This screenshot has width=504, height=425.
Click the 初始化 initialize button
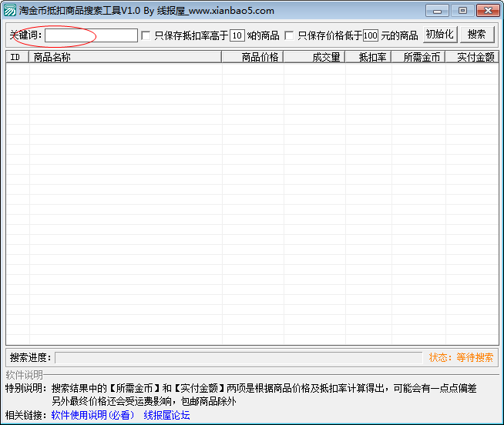(440, 35)
